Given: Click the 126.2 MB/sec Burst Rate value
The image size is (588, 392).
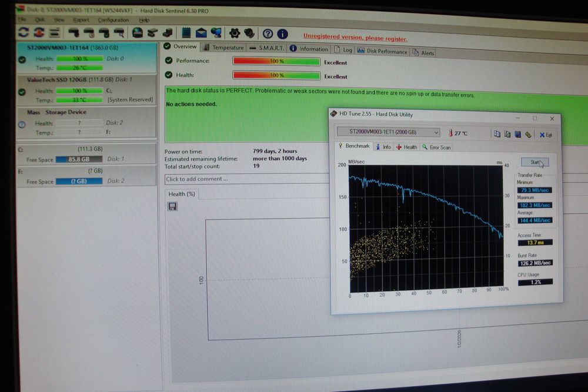Looking at the screenshot, I should click(x=535, y=263).
